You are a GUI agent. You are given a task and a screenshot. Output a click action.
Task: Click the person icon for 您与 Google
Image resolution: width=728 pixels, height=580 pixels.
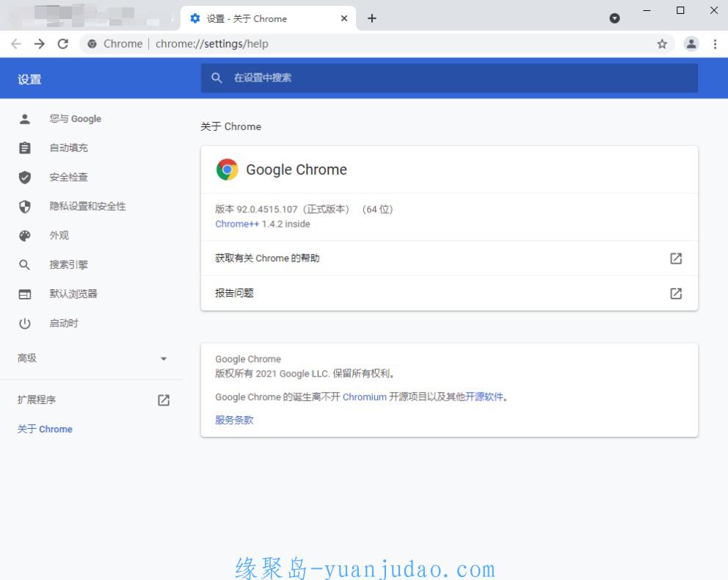pos(25,119)
